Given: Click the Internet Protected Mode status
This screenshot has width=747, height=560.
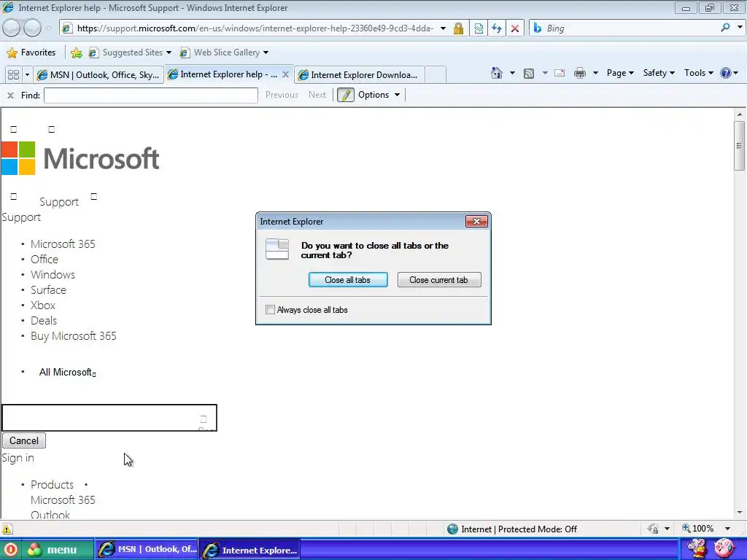Looking at the screenshot, I should point(512,529).
